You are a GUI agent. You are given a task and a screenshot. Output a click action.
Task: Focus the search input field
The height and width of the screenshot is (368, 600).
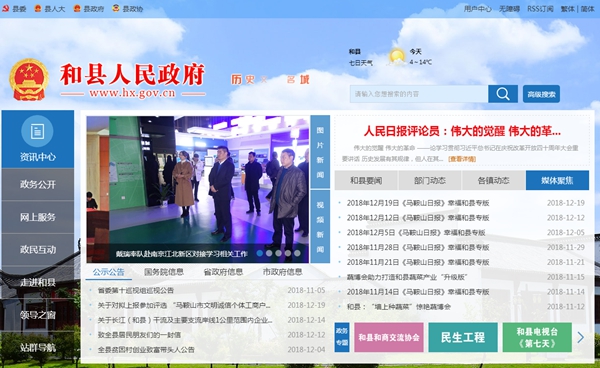coord(419,94)
